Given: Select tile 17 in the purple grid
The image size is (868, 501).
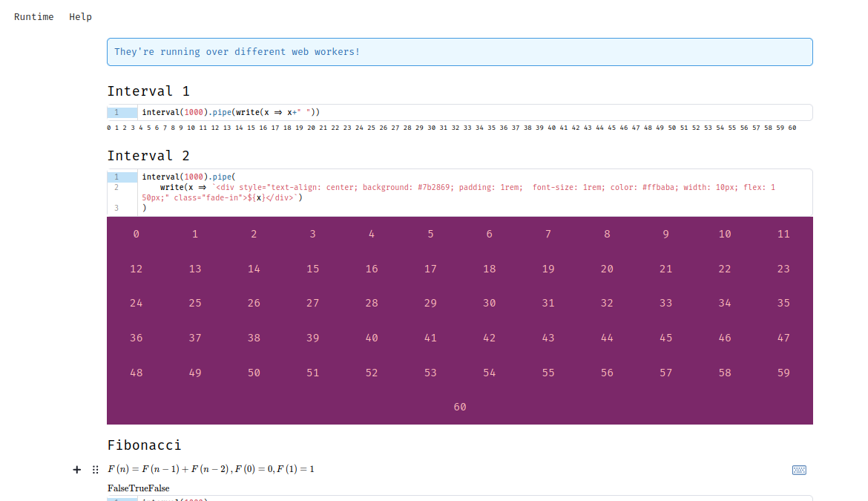Looking at the screenshot, I should (430, 269).
